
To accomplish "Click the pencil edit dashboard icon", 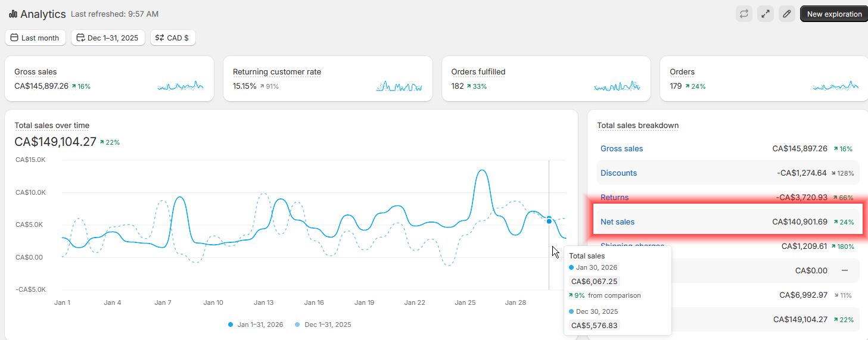I will pos(787,14).
